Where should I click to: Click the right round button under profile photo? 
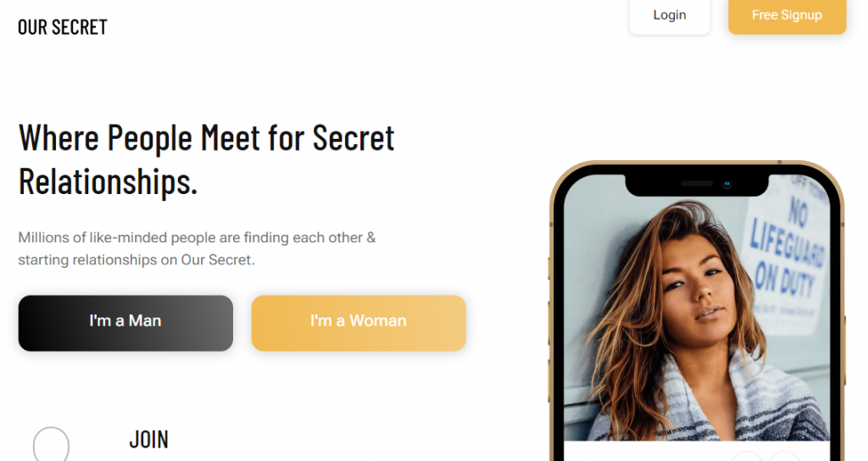[x=783, y=457]
